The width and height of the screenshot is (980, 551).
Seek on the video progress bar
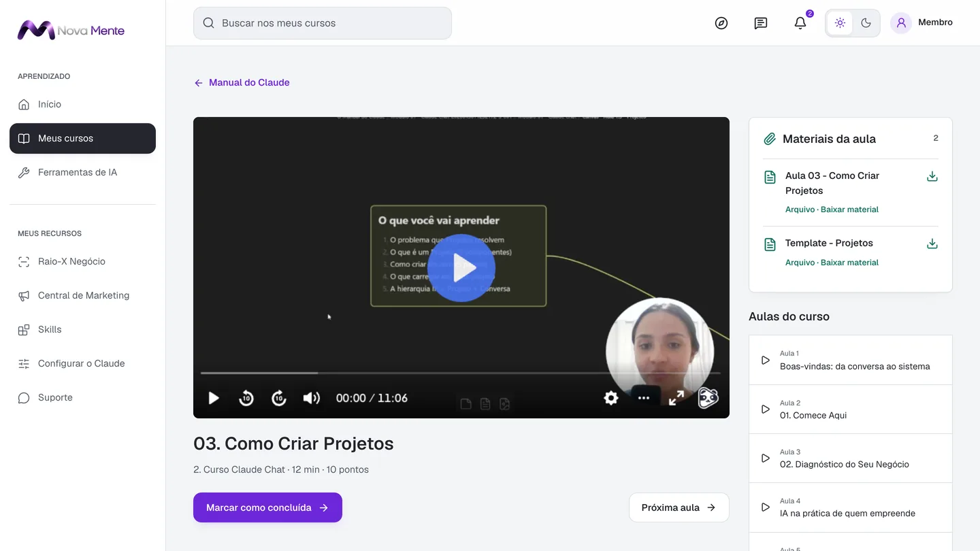[461, 373]
